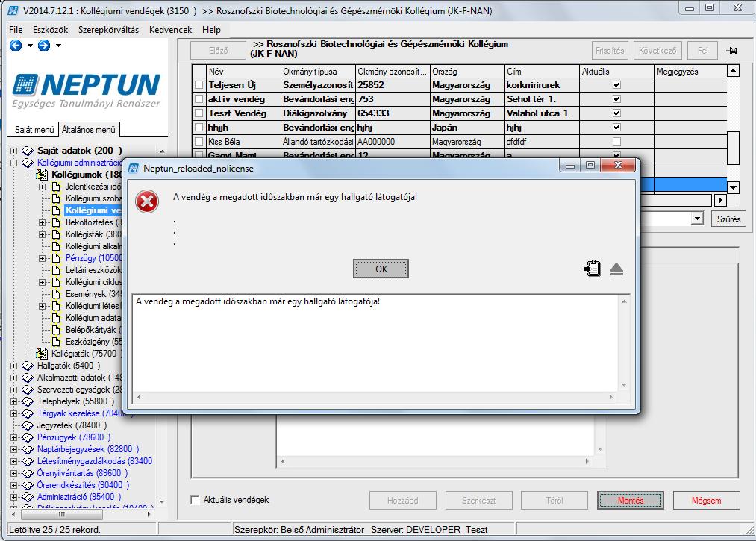The width and height of the screenshot is (756, 541).
Task: Open the Kedvencek menu
Action: [x=171, y=29]
